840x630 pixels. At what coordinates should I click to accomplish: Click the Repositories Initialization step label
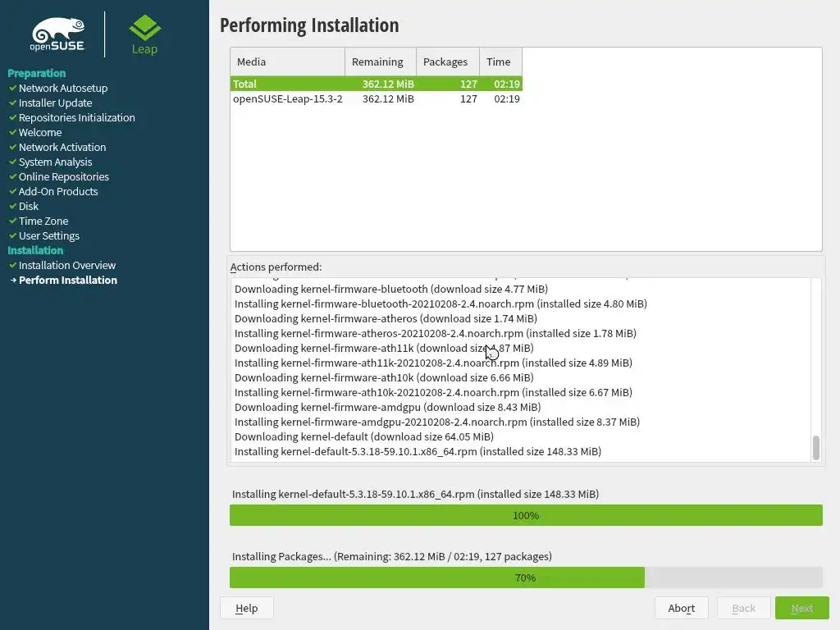coord(76,117)
